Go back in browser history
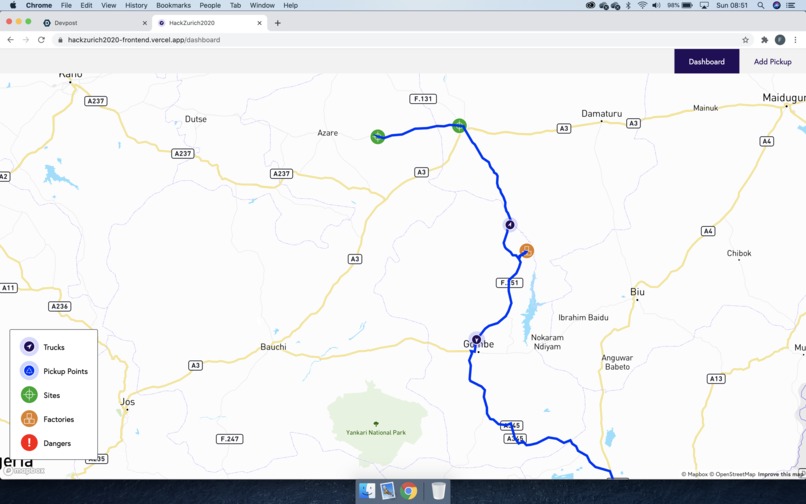Screen dimensions: 806x504 click(10, 40)
